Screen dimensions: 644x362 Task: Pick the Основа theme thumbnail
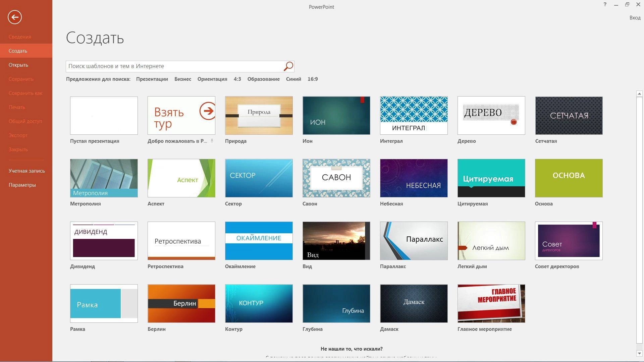tap(569, 178)
